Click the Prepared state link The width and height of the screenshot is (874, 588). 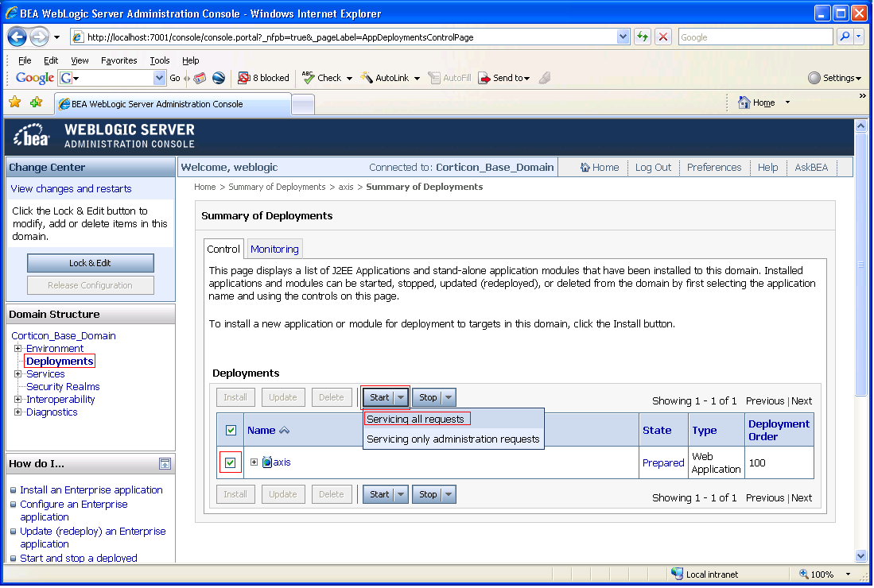coord(663,462)
